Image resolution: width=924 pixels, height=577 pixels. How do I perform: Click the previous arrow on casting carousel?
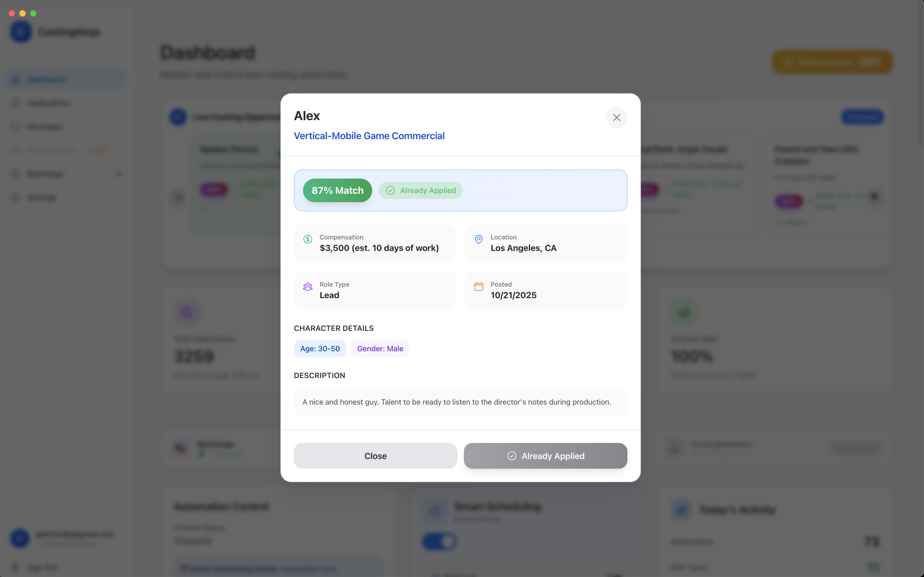(179, 197)
